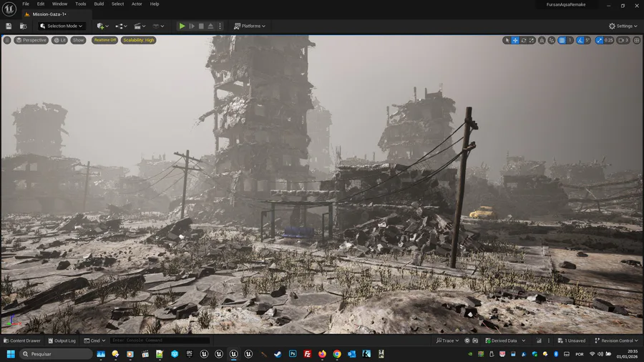Select the arrow Select objects tool
The width and height of the screenshot is (644, 362).
point(507,40)
